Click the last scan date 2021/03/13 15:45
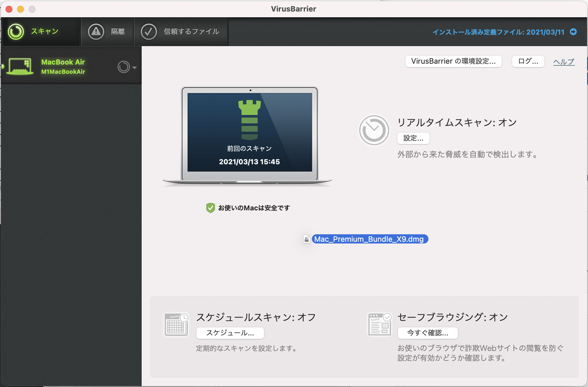This screenshot has height=387, width=588. (x=249, y=162)
